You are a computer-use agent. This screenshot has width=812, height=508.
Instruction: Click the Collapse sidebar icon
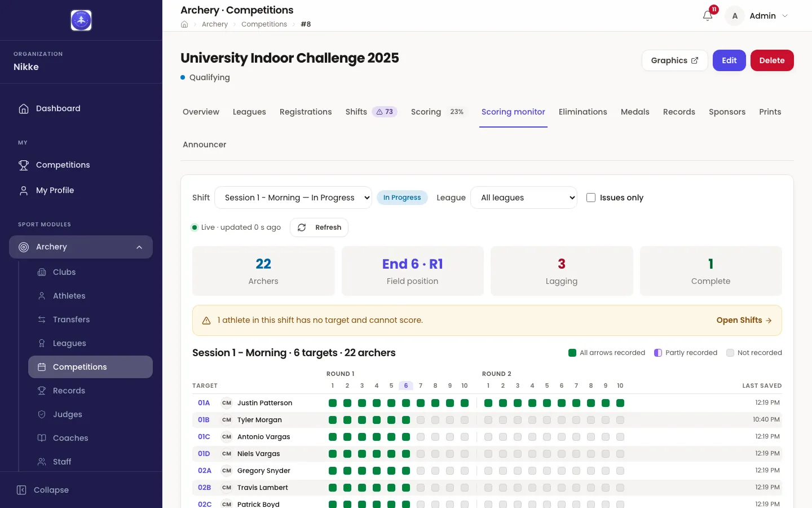point(21,490)
